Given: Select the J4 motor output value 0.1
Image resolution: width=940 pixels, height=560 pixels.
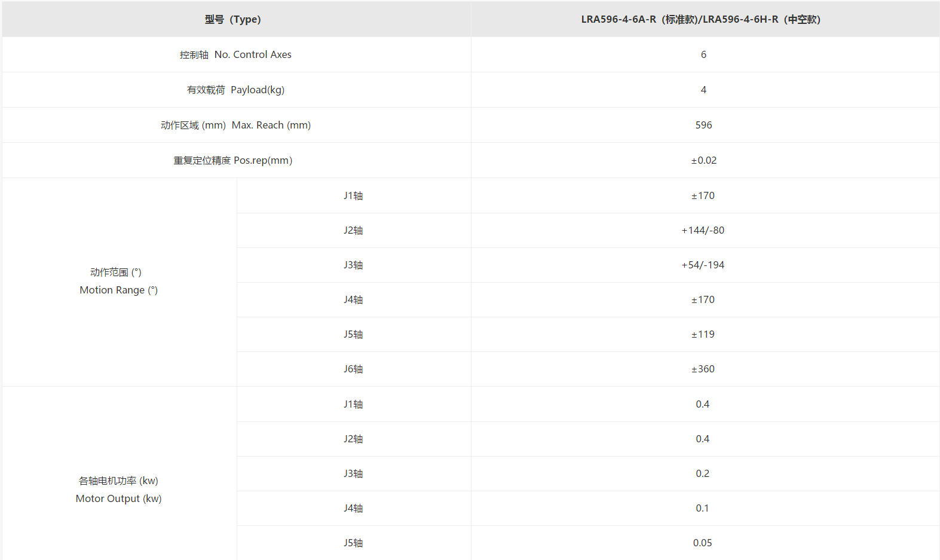Looking at the screenshot, I should tap(703, 508).
